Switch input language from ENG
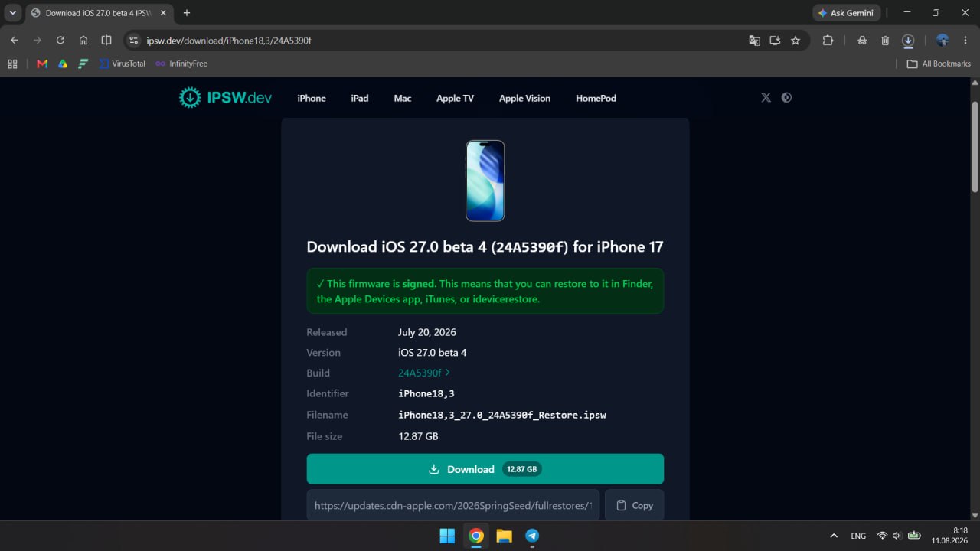This screenshot has width=980, height=551. pyautogui.click(x=858, y=536)
